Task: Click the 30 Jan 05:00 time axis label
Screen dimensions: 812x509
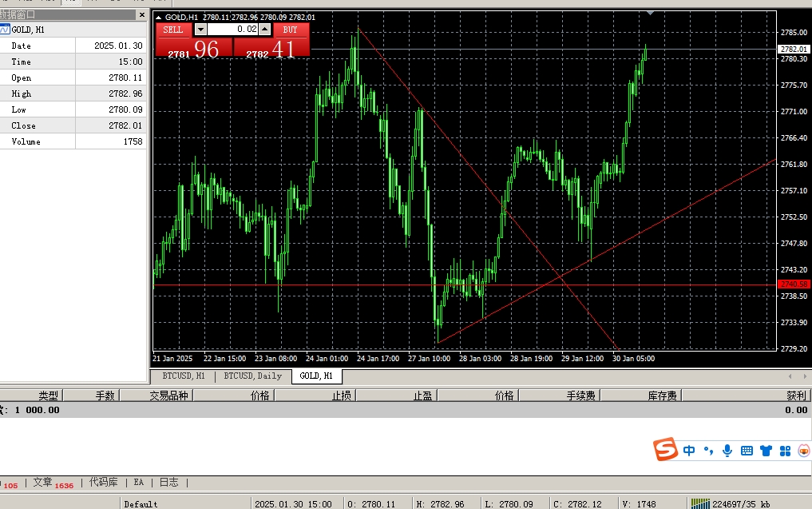Action: pyautogui.click(x=633, y=358)
